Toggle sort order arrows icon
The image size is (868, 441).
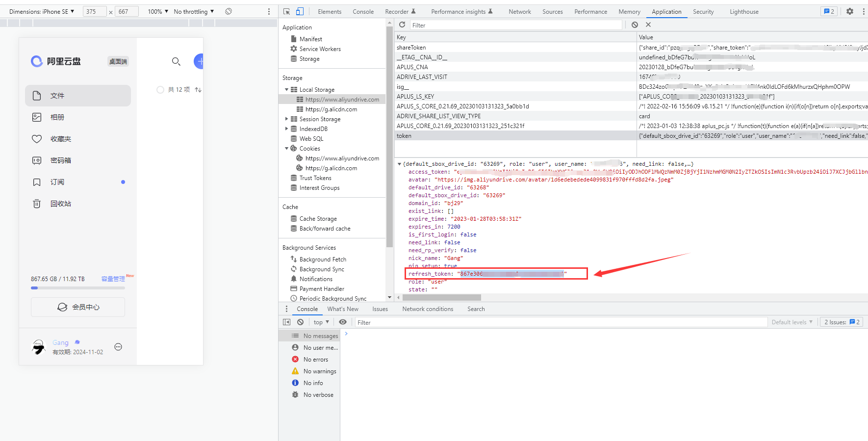tap(198, 90)
